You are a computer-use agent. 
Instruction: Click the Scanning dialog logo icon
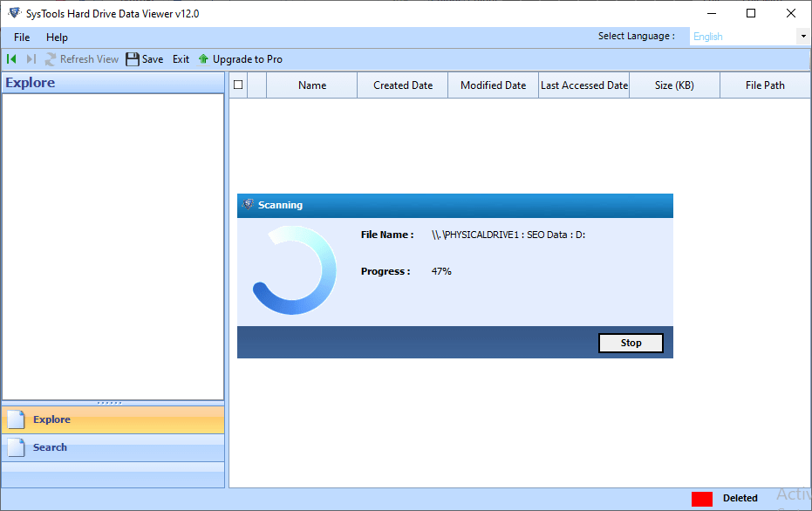(248, 205)
